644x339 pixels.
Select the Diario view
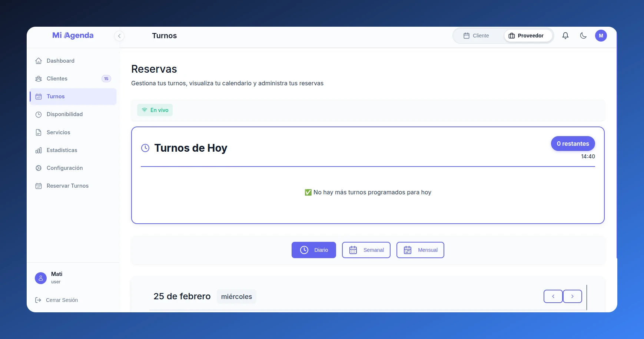(x=314, y=250)
